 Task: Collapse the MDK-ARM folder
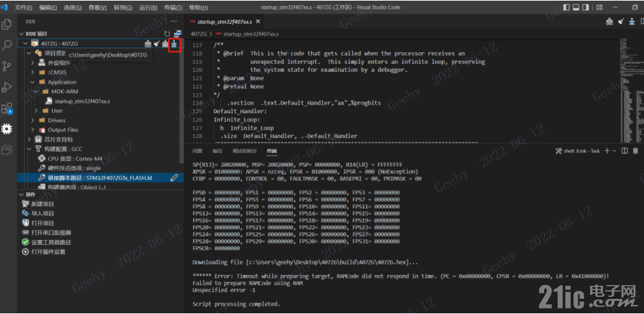36,91
